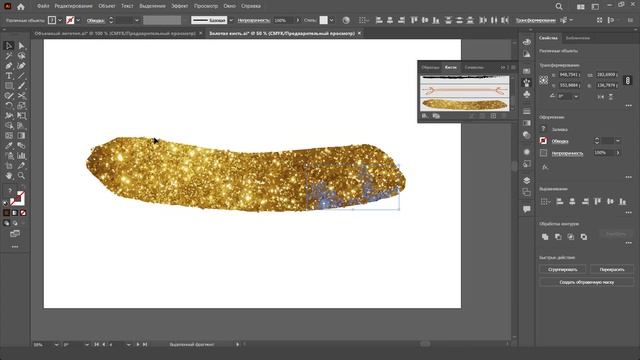Set paint mode to Gradient in toolbar
640x360 pixels.
click(x=15, y=213)
